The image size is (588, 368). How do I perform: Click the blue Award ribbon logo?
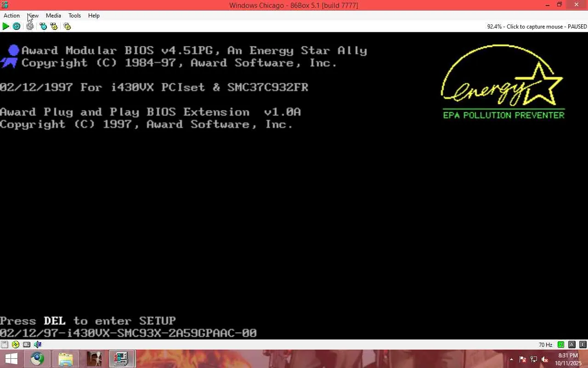pos(10,57)
